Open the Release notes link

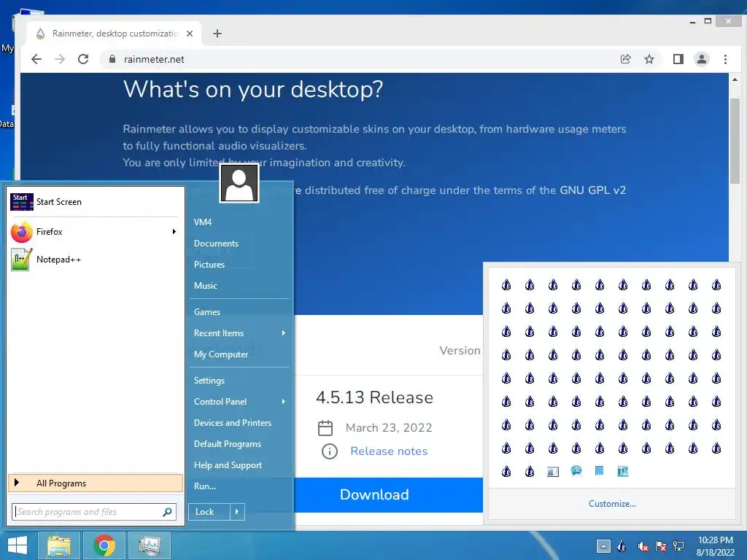click(x=389, y=451)
